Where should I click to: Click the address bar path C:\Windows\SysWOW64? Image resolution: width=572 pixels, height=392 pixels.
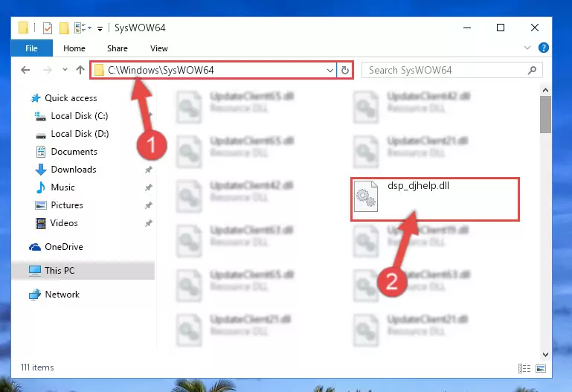pos(161,70)
